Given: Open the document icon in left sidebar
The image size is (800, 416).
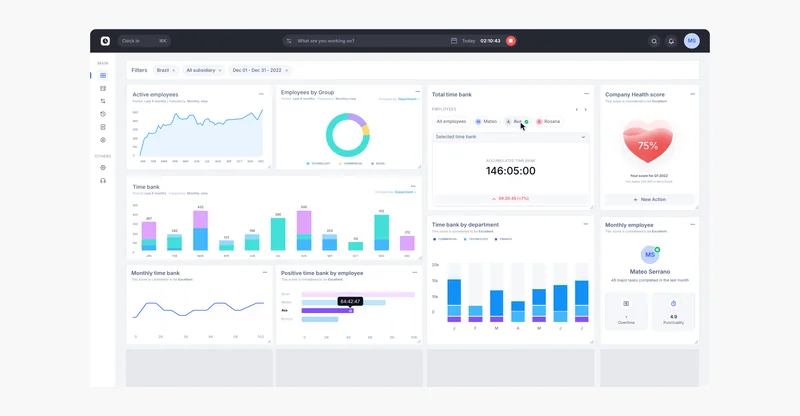Looking at the screenshot, I should click(x=103, y=127).
